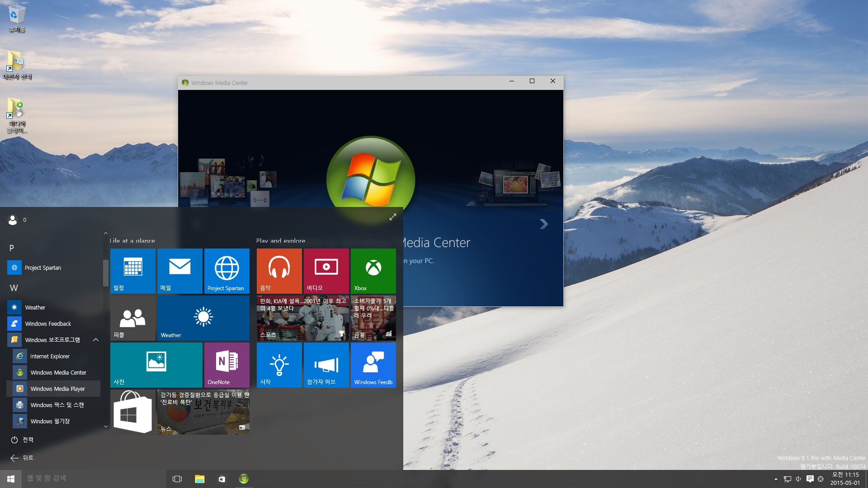Launch Internet Explorer from app list

[53, 356]
